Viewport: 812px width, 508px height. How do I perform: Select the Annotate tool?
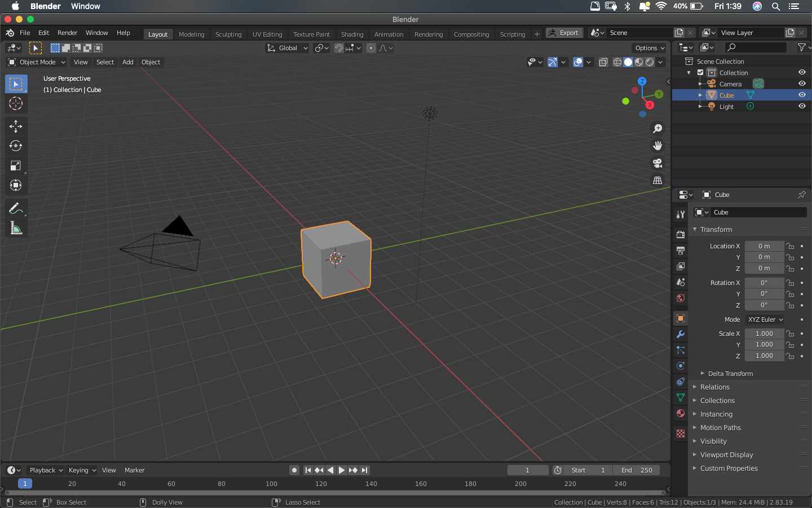point(16,209)
